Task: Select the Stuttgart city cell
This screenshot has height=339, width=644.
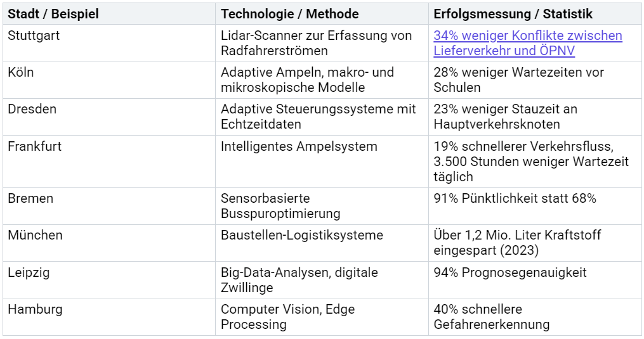Action: coord(33,35)
